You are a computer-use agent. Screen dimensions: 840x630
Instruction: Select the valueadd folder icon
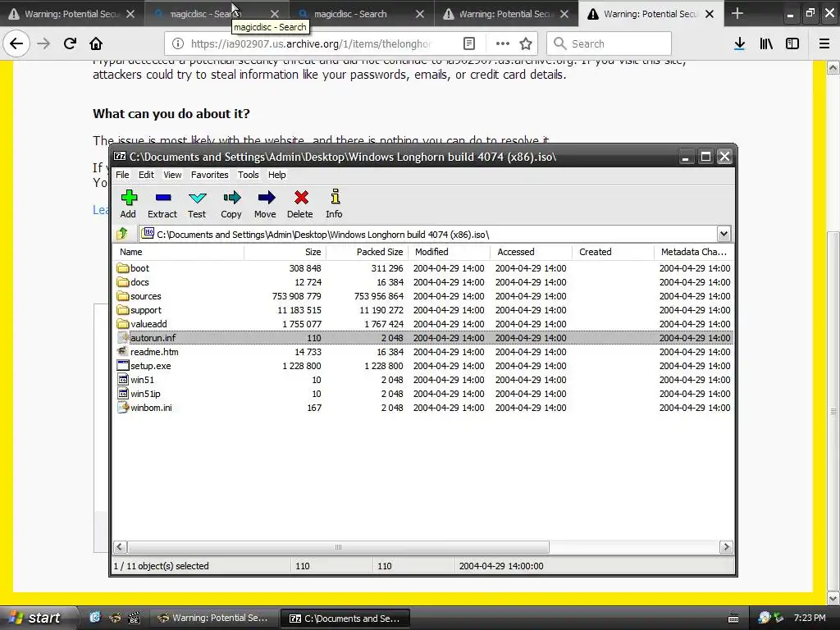click(x=123, y=323)
